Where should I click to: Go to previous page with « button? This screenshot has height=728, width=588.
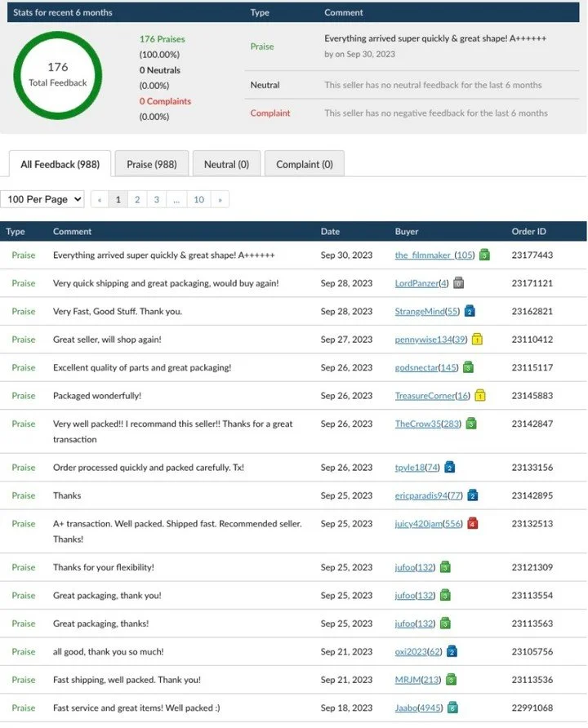[100, 200]
